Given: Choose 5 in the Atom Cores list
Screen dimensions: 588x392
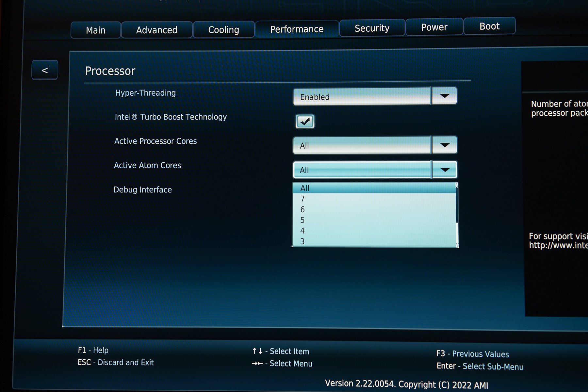Looking at the screenshot, I should point(374,220).
